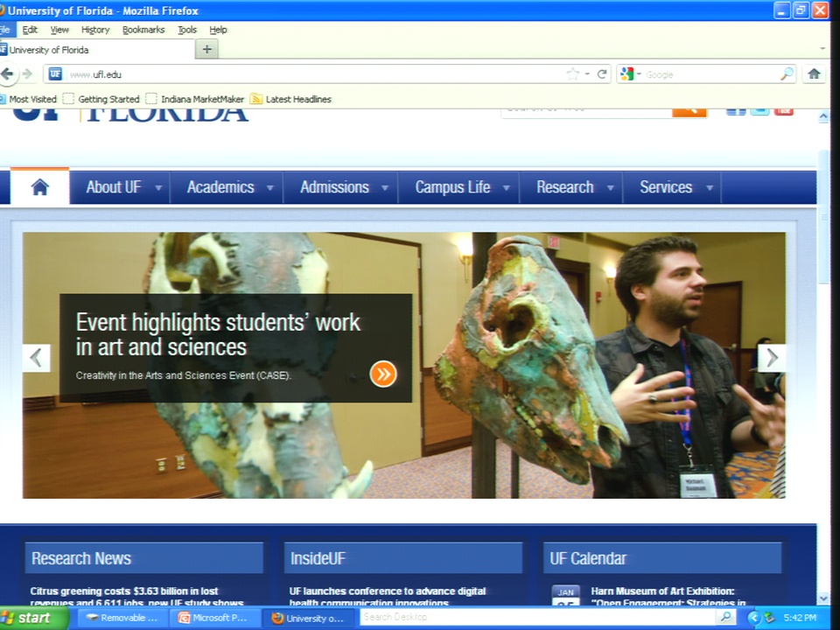
Task: Click the InsideUF heading
Action: [318, 559]
